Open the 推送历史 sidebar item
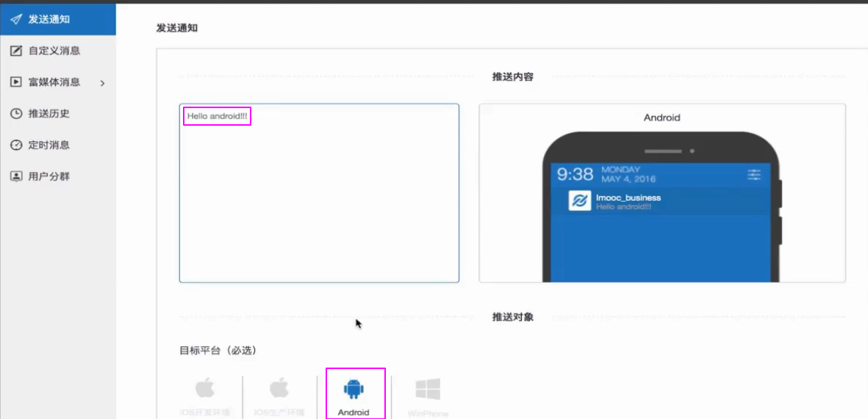868x419 pixels. coord(57,114)
